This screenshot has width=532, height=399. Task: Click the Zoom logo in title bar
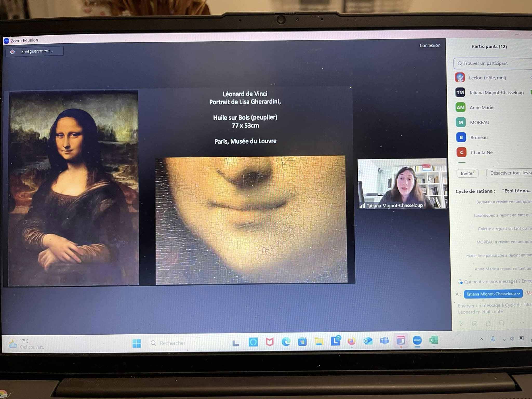coord(6,41)
